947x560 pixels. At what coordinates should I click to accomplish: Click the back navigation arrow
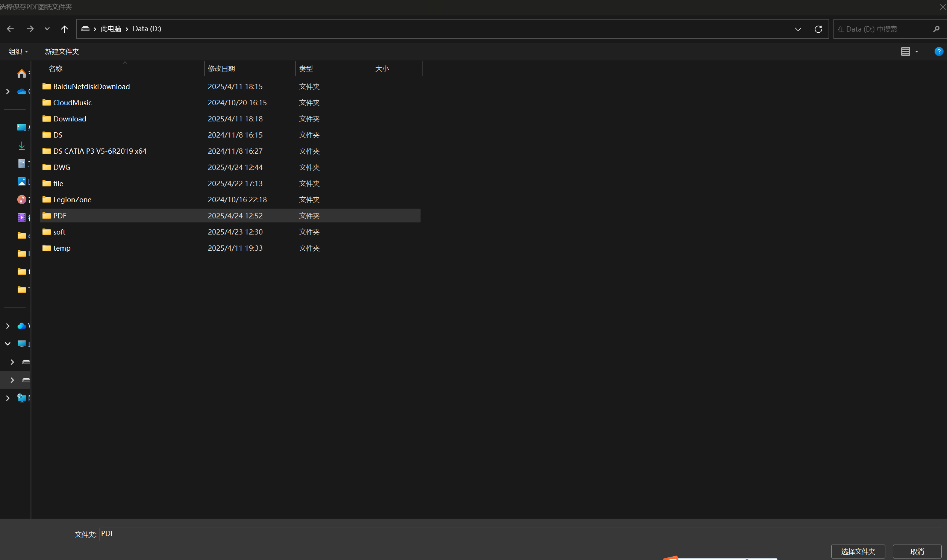point(10,29)
